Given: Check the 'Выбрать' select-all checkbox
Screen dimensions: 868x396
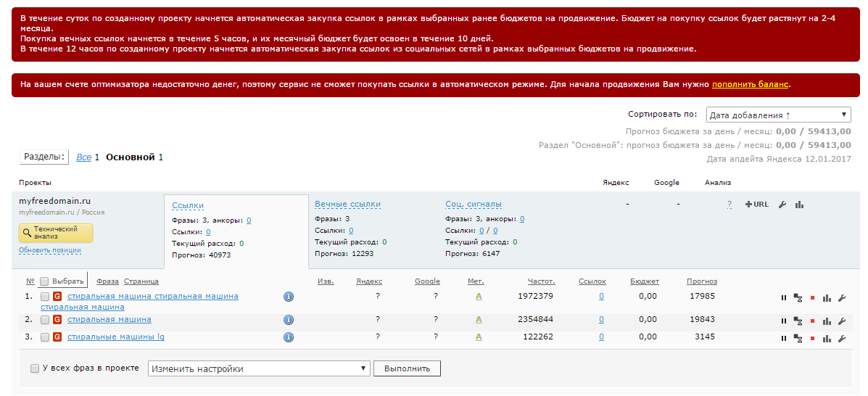Looking at the screenshot, I should 44,281.
